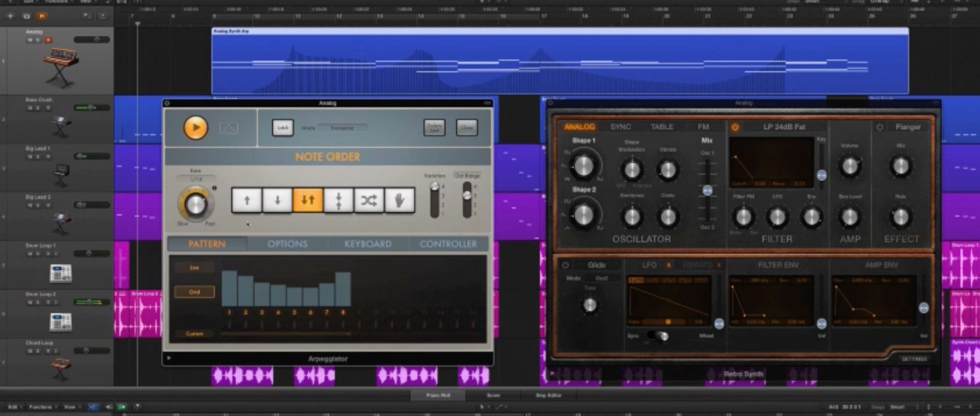Switch to the Options tab in Arpeggiator
980x416 pixels.
coord(287,244)
